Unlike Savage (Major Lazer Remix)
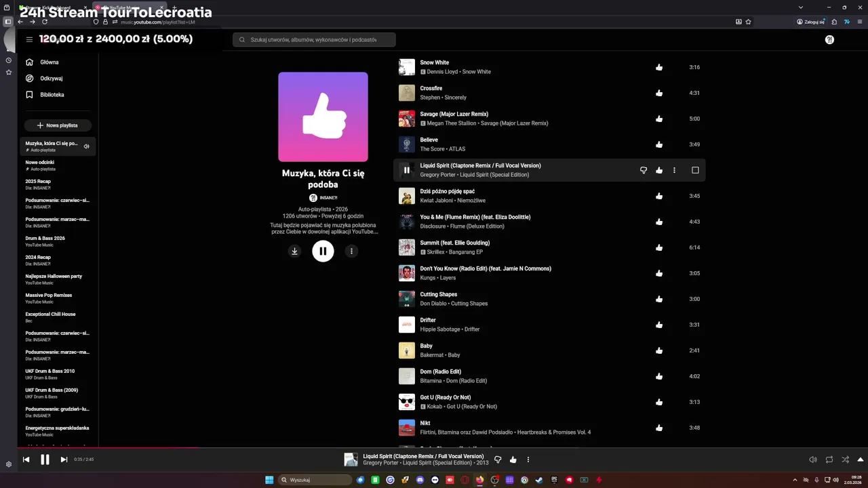The height and width of the screenshot is (488, 868). (x=659, y=119)
